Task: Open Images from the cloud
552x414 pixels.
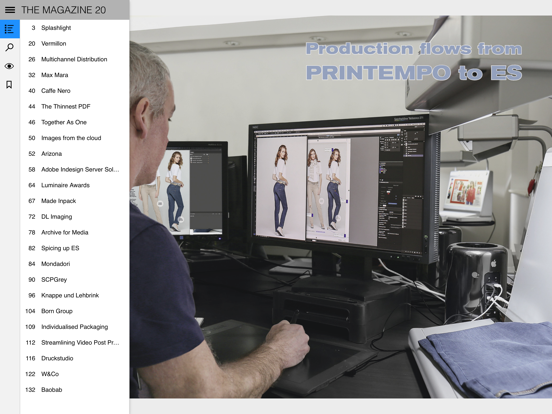Action: (75, 138)
